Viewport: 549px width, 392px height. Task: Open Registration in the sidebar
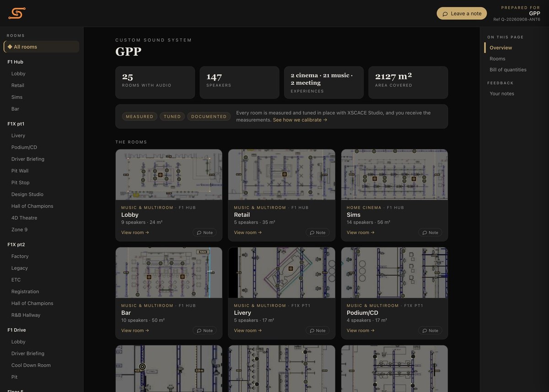pyautogui.click(x=25, y=291)
